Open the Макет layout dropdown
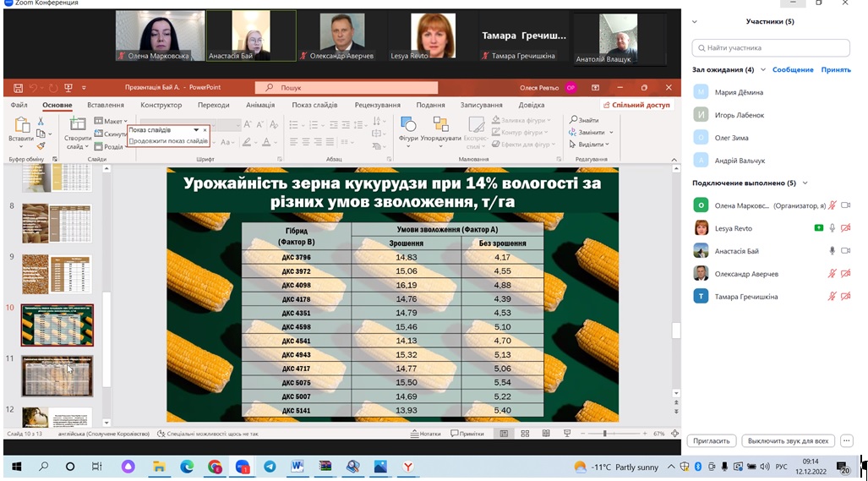The height and width of the screenshot is (481, 868). (112, 121)
